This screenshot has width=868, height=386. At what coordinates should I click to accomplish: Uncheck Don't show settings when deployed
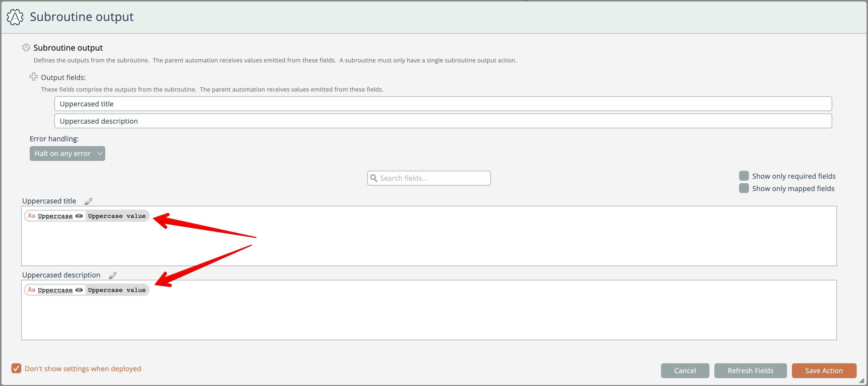point(16,368)
